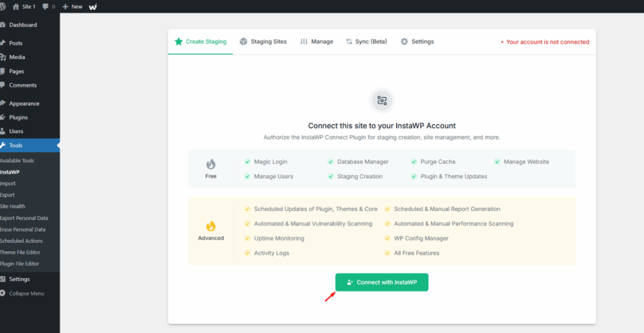Click the sync arrows icon on Sync (Beta)
Viewport: 644px width, 333px height.
pyautogui.click(x=349, y=41)
